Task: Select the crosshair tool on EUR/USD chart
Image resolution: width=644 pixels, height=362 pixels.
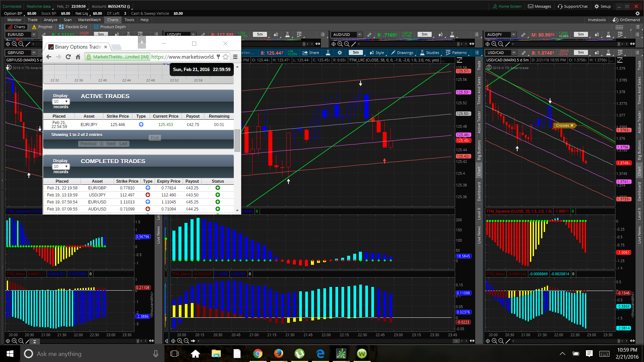Action: pyautogui.click(x=8, y=44)
